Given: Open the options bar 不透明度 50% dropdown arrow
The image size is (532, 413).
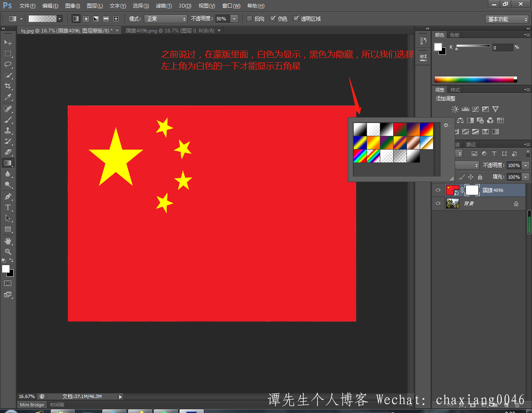Looking at the screenshot, I should coord(234,19).
